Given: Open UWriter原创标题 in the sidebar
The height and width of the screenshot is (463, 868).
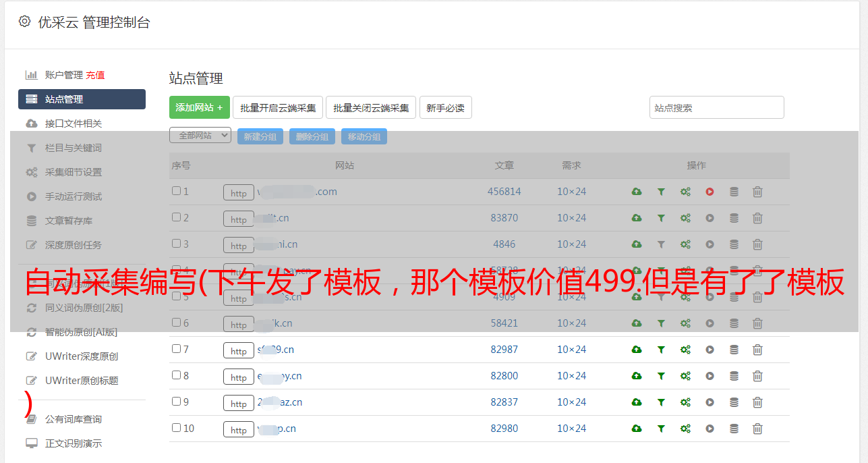Looking at the screenshot, I should (x=82, y=381).
